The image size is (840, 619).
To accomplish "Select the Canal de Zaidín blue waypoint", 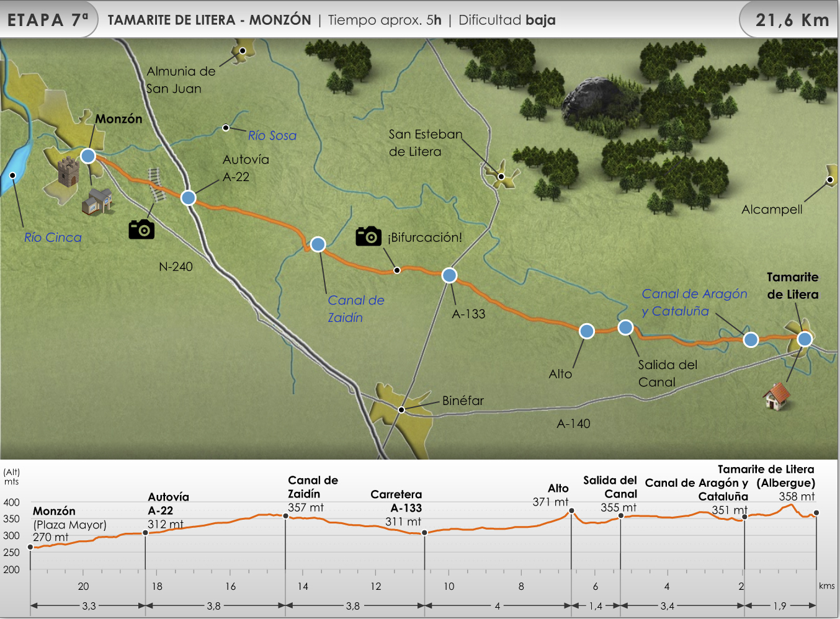I will [318, 244].
